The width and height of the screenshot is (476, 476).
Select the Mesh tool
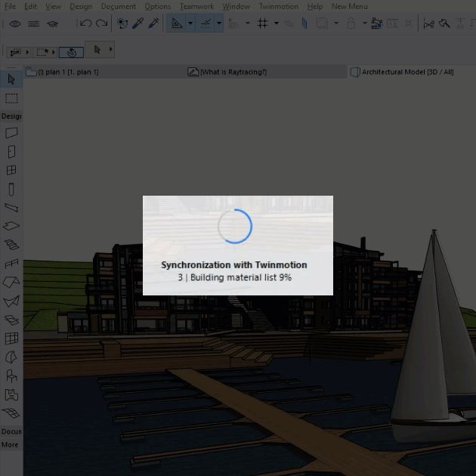(11, 413)
